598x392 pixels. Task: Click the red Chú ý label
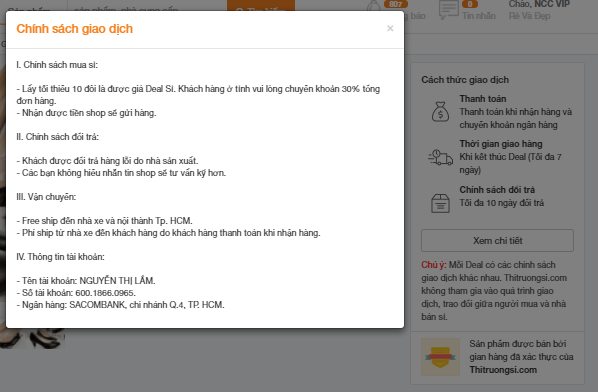pyautogui.click(x=434, y=265)
